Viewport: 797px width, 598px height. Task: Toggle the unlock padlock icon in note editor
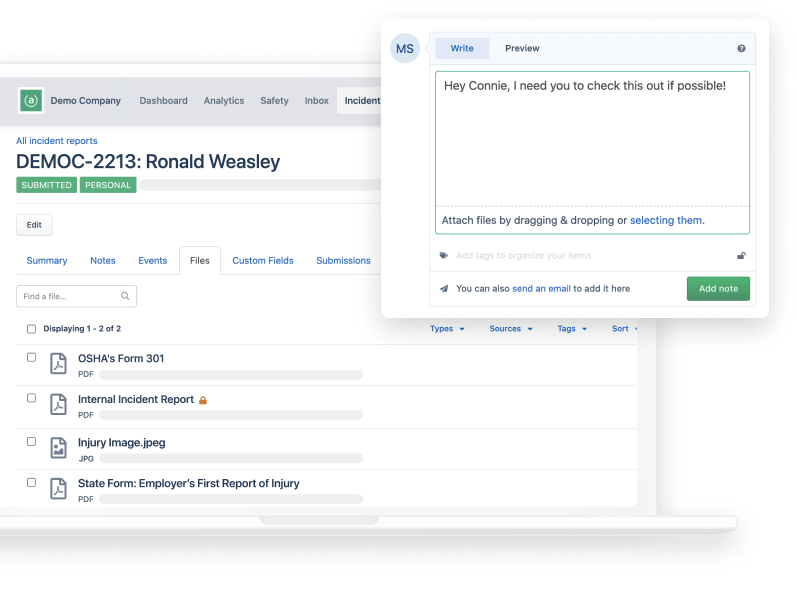coord(741,255)
